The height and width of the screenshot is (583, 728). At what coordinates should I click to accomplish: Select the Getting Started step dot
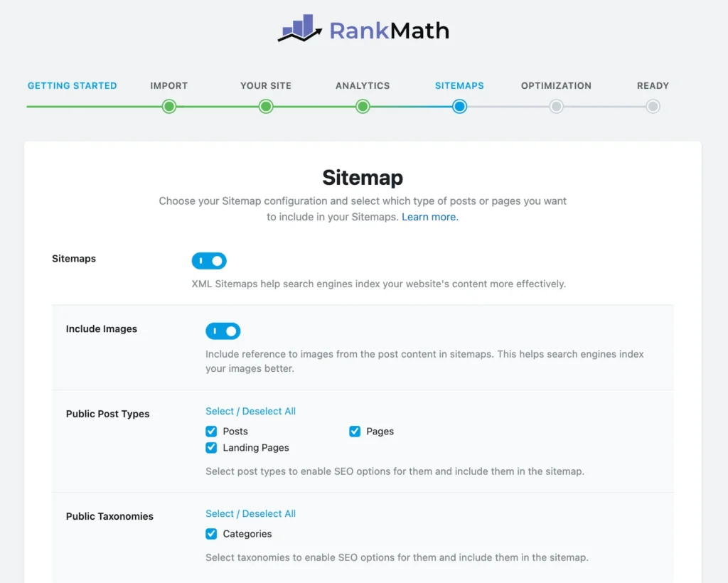pyautogui.click(x=72, y=106)
